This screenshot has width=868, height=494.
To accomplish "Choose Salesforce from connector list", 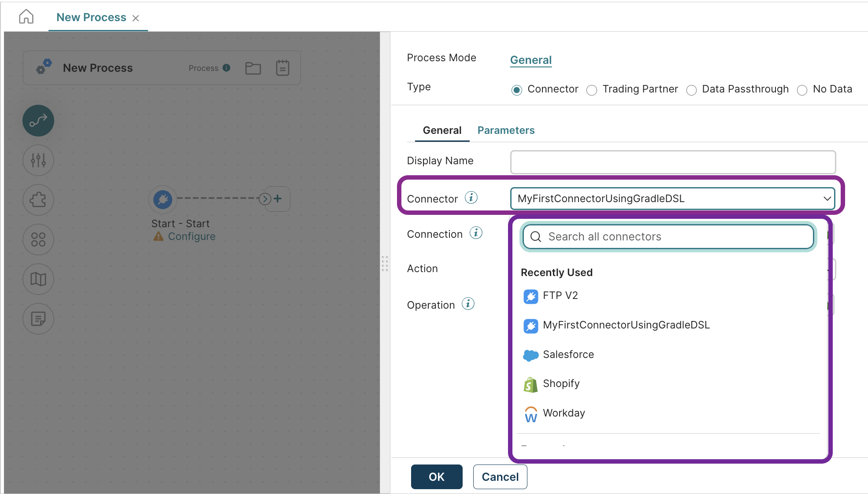I will tap(568, 354).
